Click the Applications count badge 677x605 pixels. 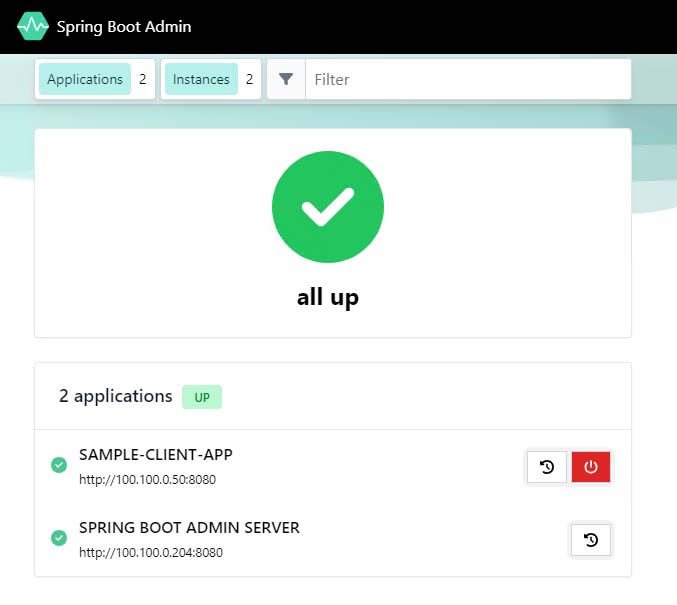pyautogui.click(x=95, y=79)
